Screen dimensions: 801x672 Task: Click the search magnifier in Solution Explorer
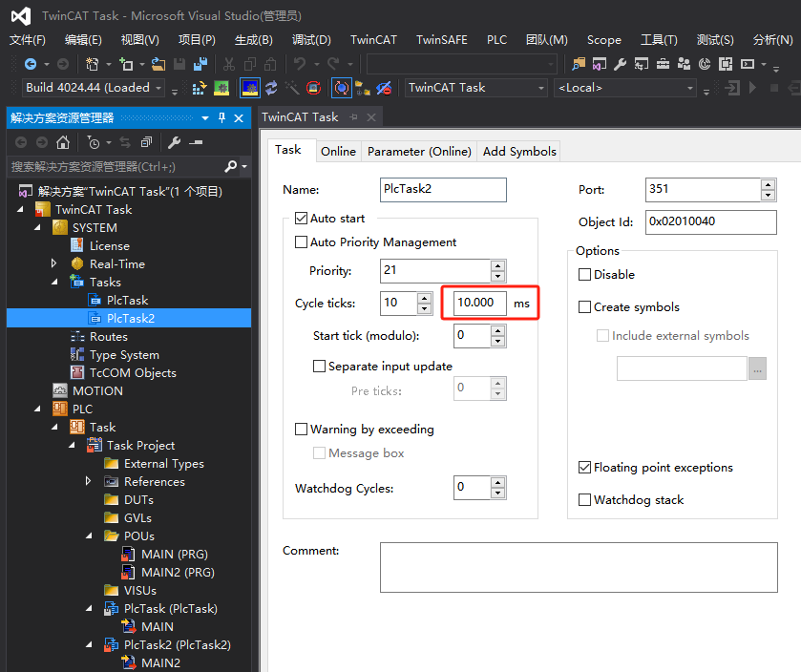[x=230, y=166]
